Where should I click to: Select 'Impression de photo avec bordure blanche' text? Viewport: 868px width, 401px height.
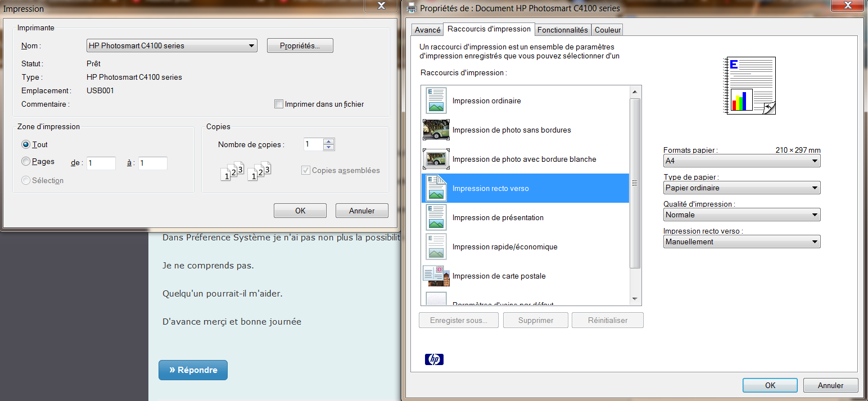pos(524,160)
